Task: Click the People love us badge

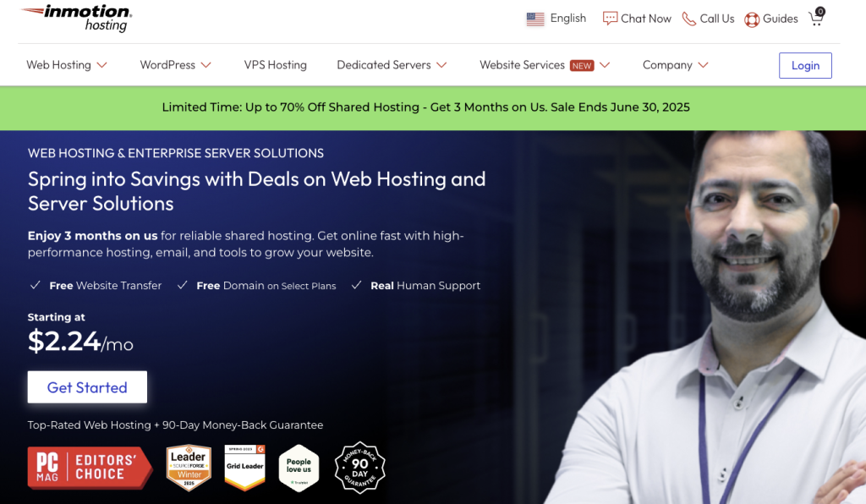Action: coord(299,468)
